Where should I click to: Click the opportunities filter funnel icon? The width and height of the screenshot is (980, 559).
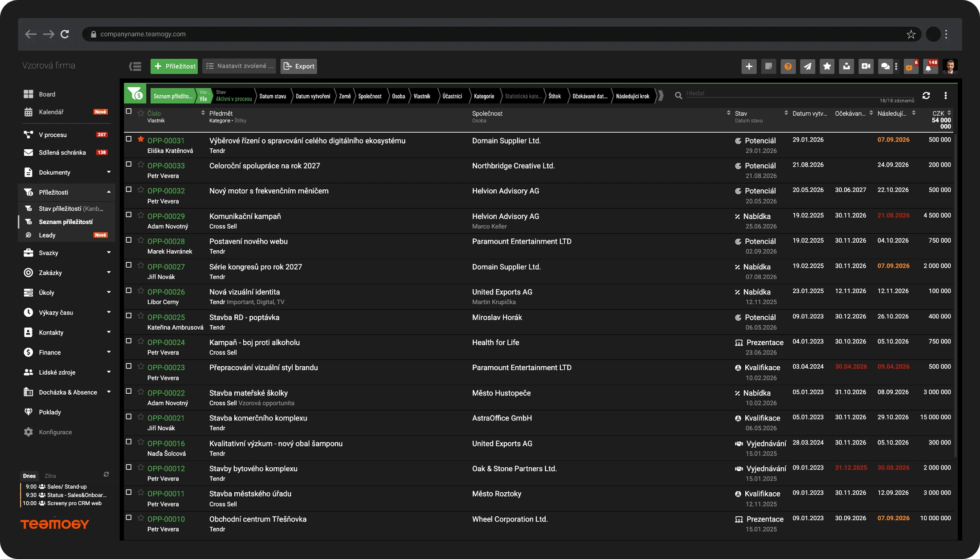[x=135, y=94]
